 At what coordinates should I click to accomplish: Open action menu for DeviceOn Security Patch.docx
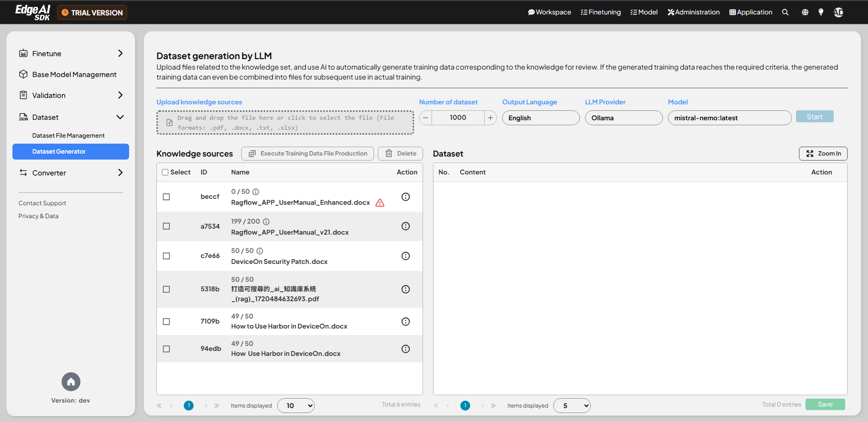pyautogui.click(x=406, y=256)
